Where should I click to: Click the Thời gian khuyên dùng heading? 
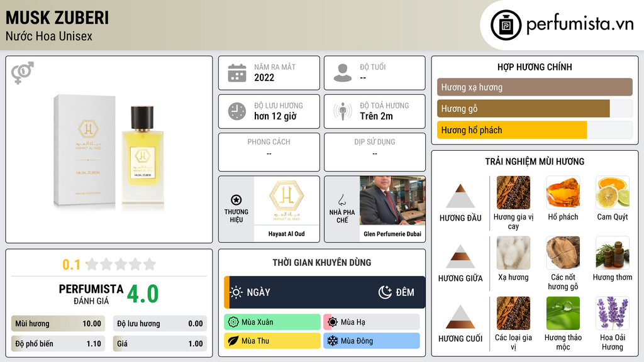click(x=322, y=263)
